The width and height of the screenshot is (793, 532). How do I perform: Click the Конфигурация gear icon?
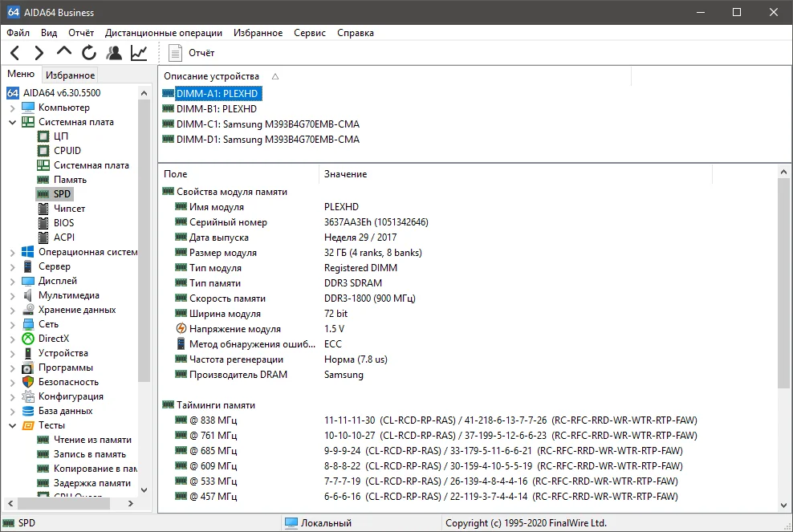[28, 396]
